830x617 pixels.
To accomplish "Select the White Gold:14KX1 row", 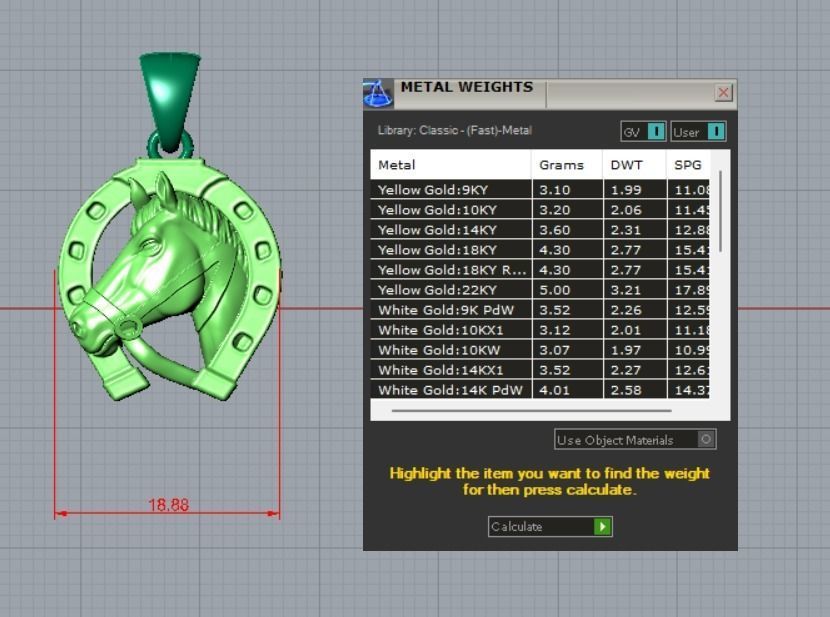I will (x=540, y=370).
